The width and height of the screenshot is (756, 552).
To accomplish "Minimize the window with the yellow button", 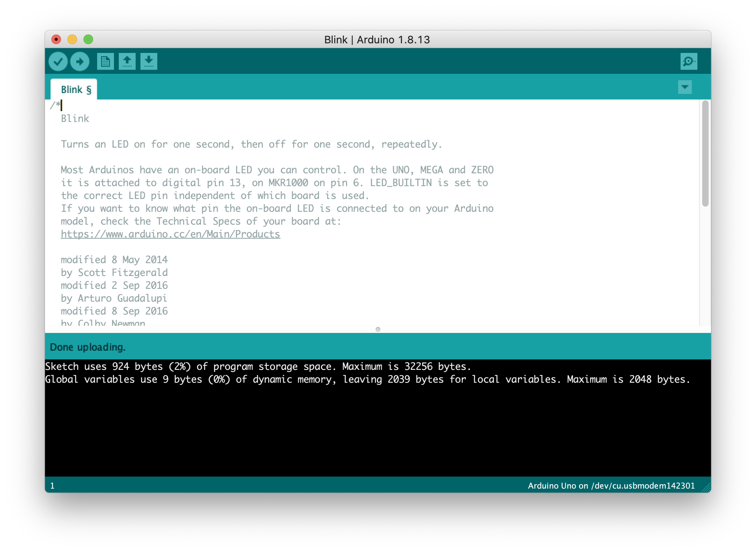I will [x=72, y=39].
